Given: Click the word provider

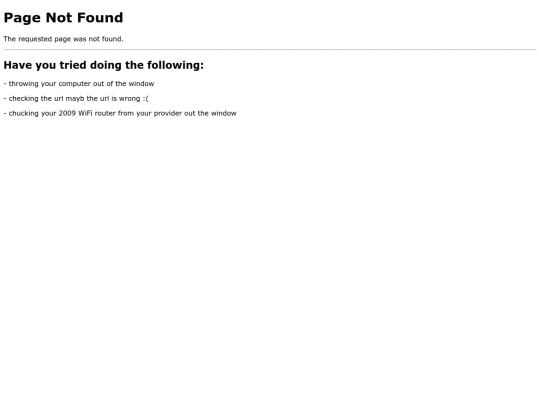Looking at the screenshot, I should [x=167, y=113].
